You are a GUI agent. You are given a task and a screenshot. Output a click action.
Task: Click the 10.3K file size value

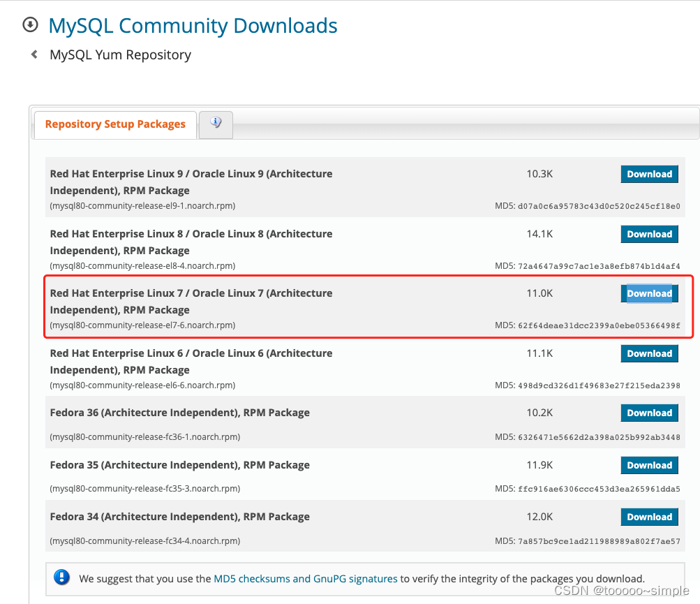pos(539,174)
